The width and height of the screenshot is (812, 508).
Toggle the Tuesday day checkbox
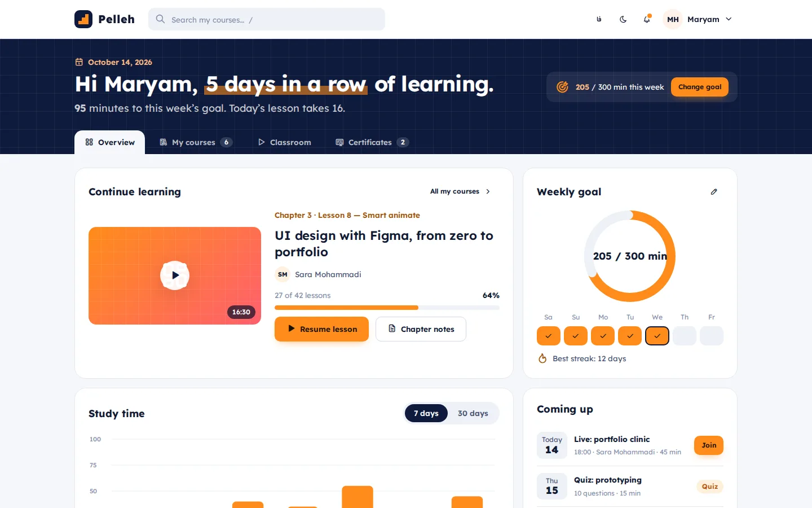[x=630, y=336]
